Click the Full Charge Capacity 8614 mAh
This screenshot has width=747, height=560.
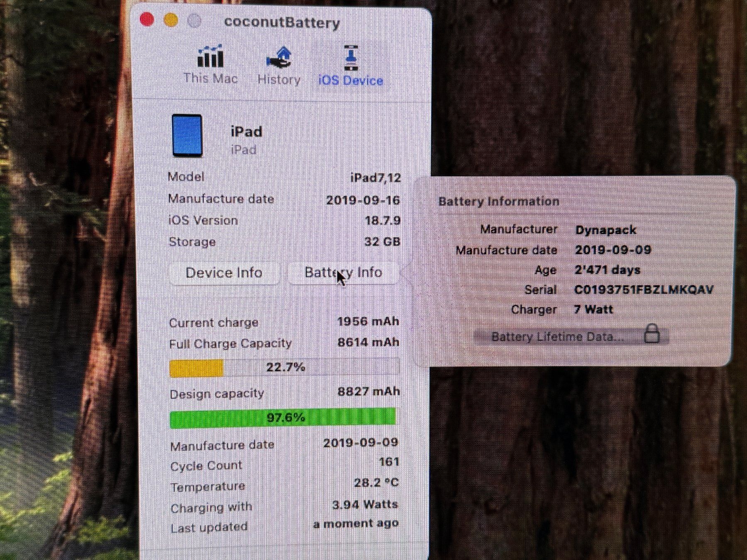[x=369, y=342]
